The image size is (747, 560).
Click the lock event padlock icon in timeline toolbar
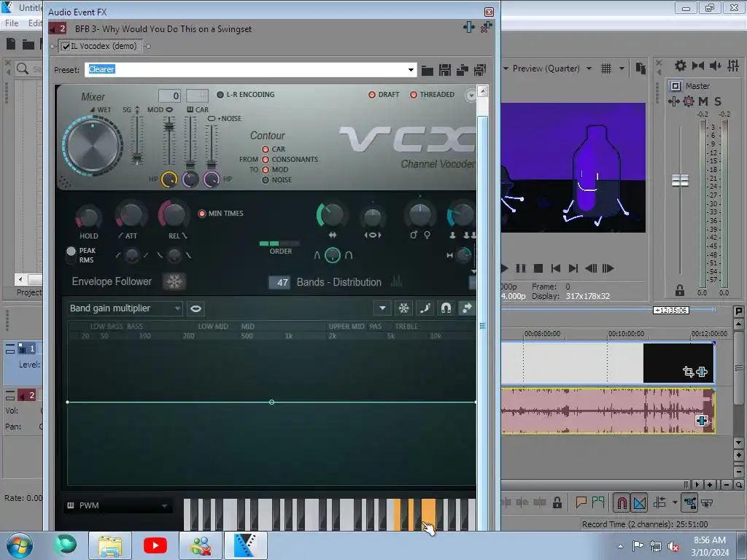click(x=557, y=502)
